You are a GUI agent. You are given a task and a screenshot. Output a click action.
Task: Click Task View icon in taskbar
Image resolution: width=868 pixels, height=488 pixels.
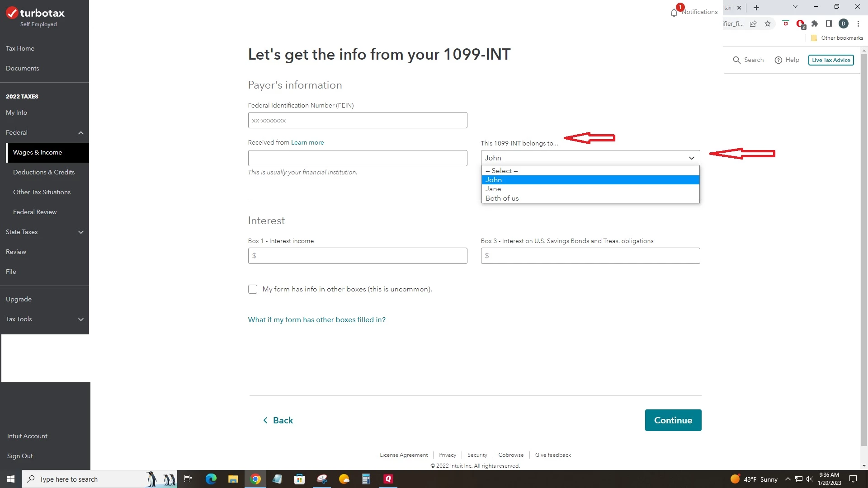[188, 479]
